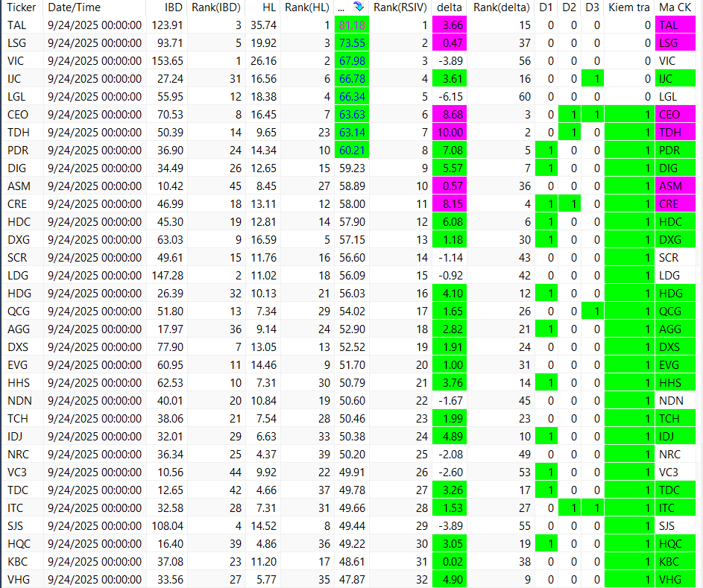Click the 60.21 value in PDR row
This screenshot has height=588, width=703.
[x=352, y=151]
